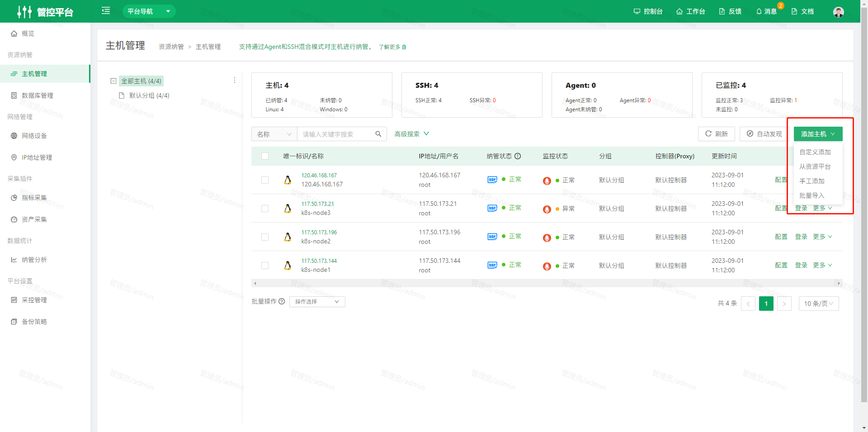Open the 平台导航 dropdown
868x432 pixels.
tap(149, 11)
